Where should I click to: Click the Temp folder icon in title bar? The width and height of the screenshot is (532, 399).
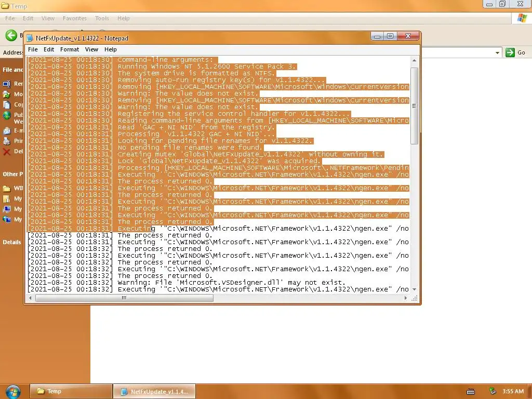5,6
